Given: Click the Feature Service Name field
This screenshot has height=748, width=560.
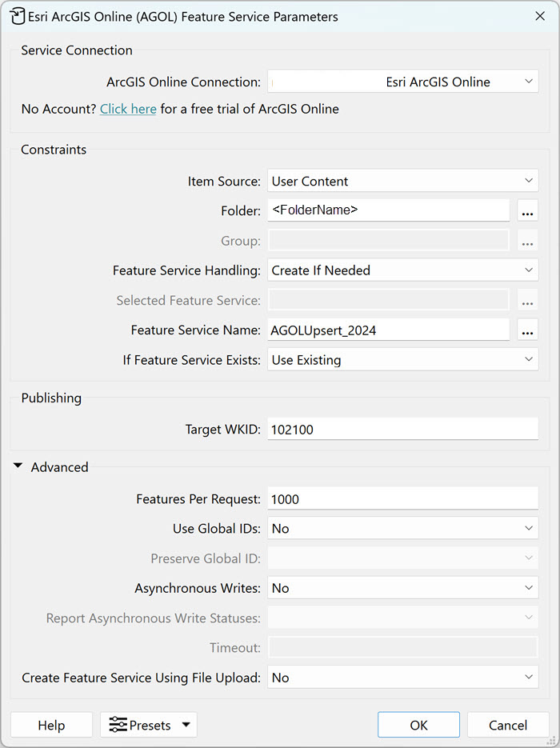Looking at the screenshot, I should coord(388,330).
